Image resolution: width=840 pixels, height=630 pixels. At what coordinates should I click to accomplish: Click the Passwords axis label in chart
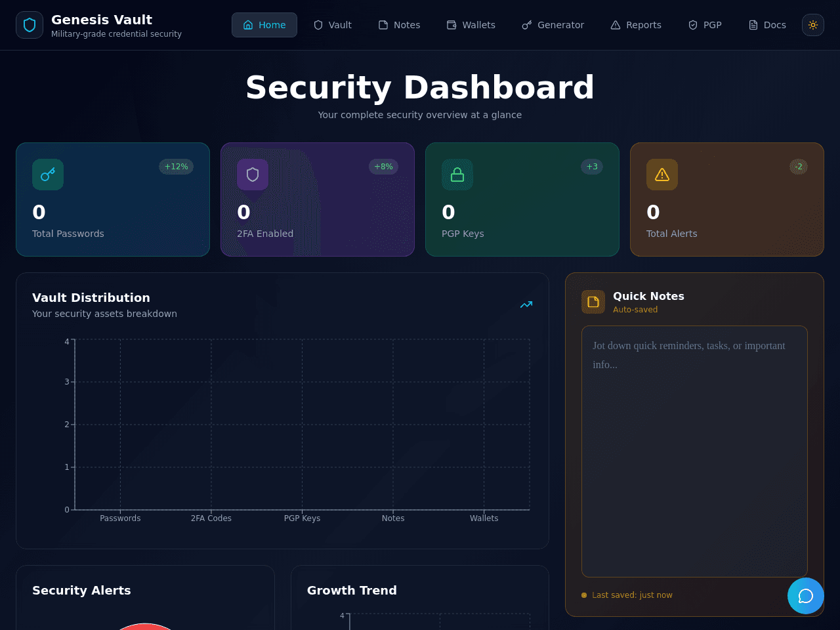pyautogui.click(x=120, y=518)
